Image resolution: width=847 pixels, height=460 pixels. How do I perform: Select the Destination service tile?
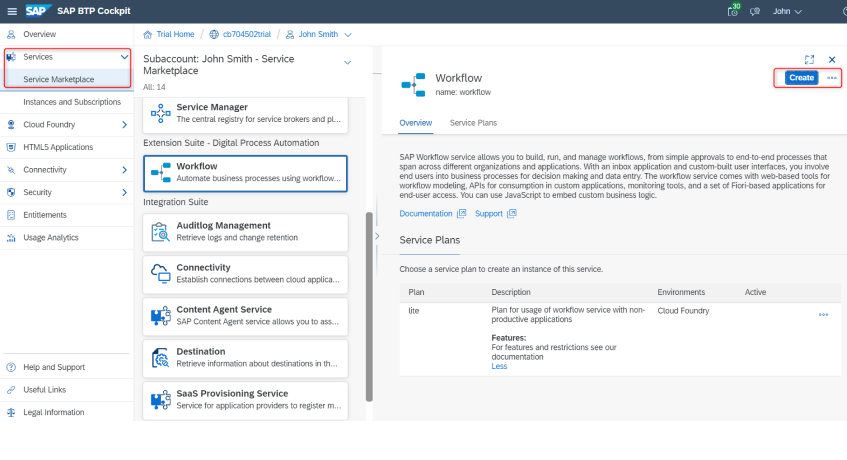[x=246, y=358]
